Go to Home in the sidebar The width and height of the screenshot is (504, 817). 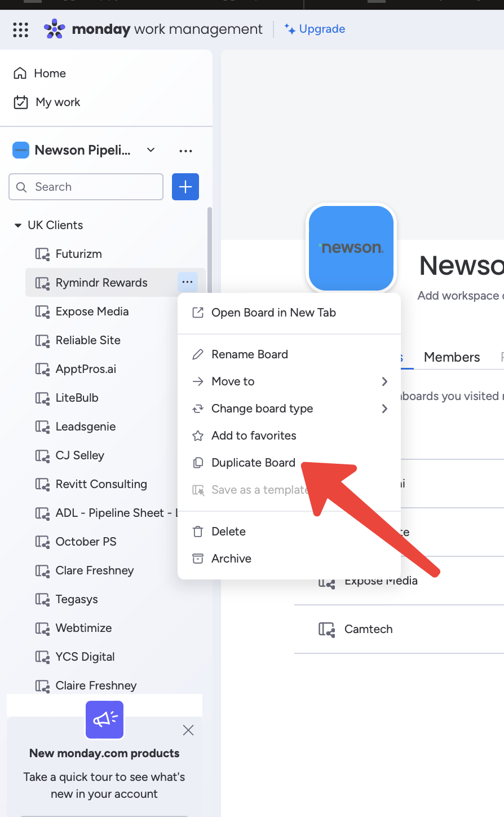pos(50,73)
